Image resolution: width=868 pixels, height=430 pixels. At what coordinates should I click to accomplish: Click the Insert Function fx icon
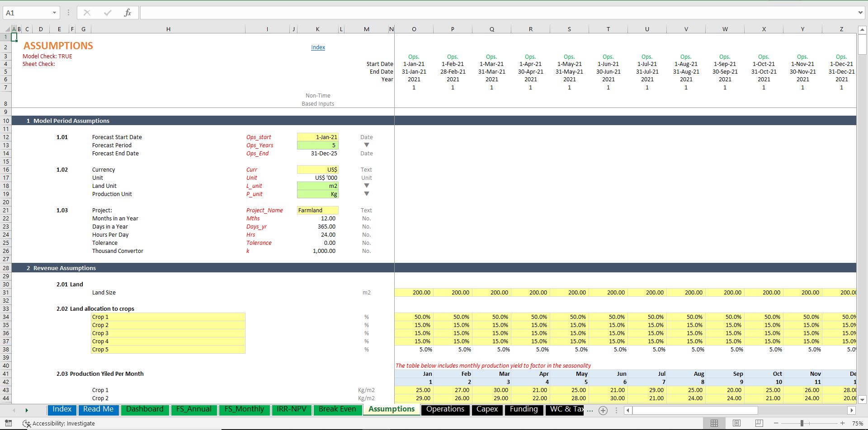click(x=127, y=13)
